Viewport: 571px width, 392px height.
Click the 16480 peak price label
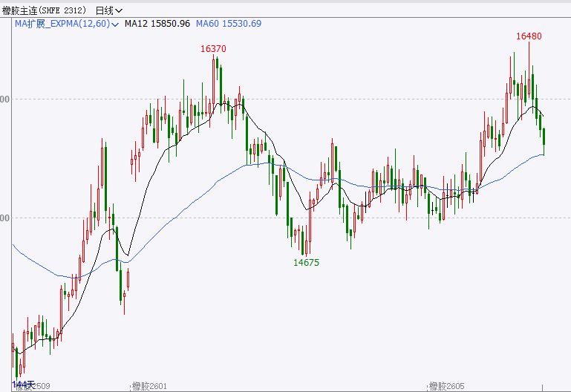click(x=529, y=36)
